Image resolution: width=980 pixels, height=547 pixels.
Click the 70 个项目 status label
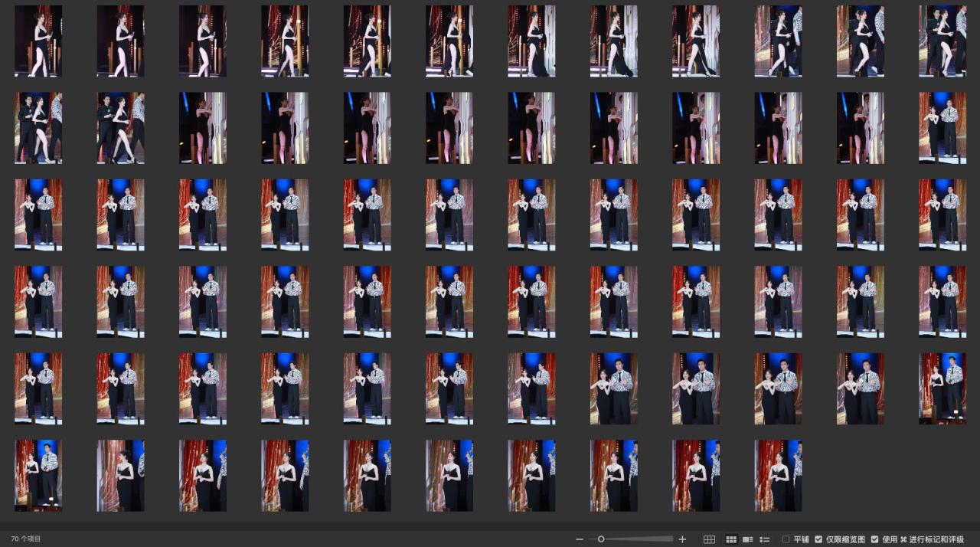pyautogui.click(x=26, y=539)
